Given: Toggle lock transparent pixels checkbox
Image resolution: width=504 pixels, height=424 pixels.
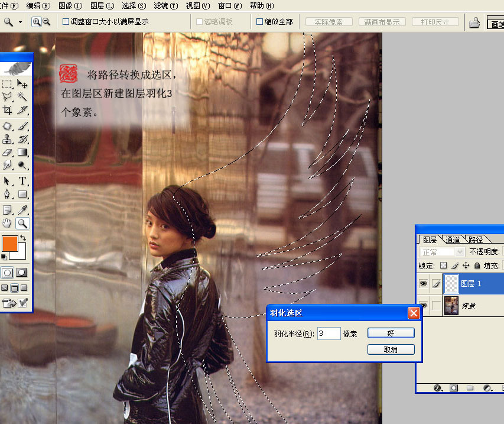Looking at the screenshot, I should point(444,266).
